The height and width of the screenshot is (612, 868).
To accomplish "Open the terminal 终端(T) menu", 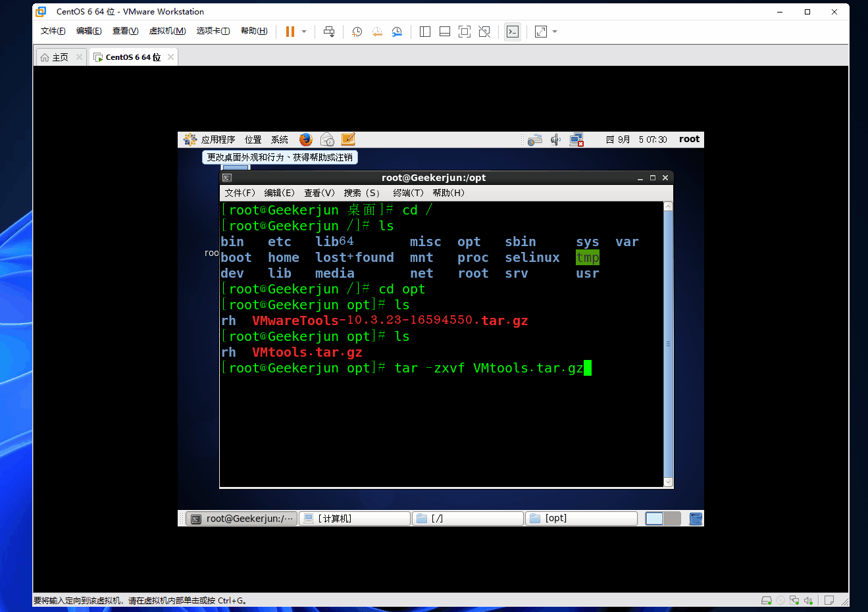I will tap(408, 193).
